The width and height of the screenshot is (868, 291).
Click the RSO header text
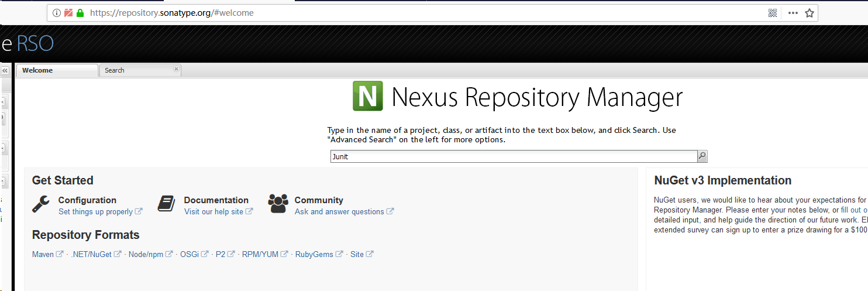tap(36, 44)
